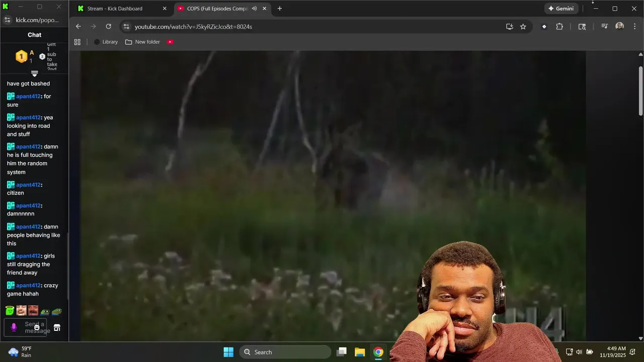The width and height of the screenshot is (644, 362).
Task: Click the Gemini button
Action: pos(561,9)
